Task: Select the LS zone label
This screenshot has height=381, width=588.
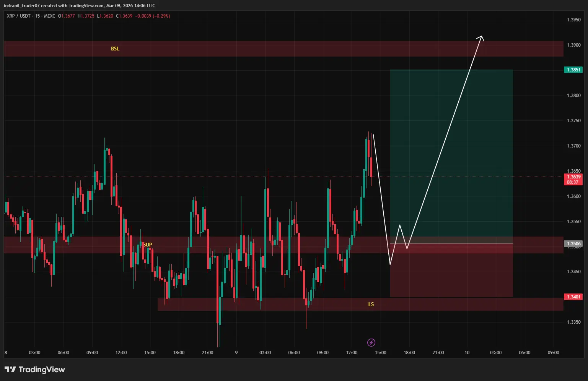Action: 371,304
